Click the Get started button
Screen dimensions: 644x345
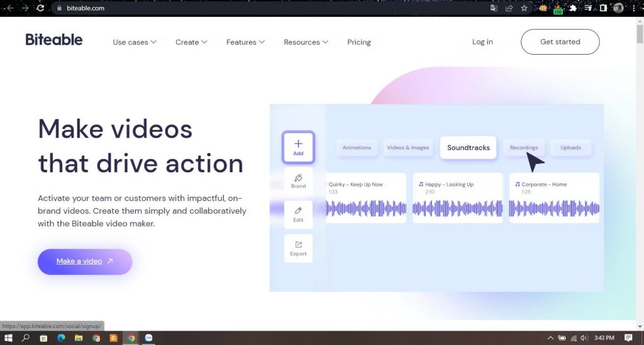[560, 42]
